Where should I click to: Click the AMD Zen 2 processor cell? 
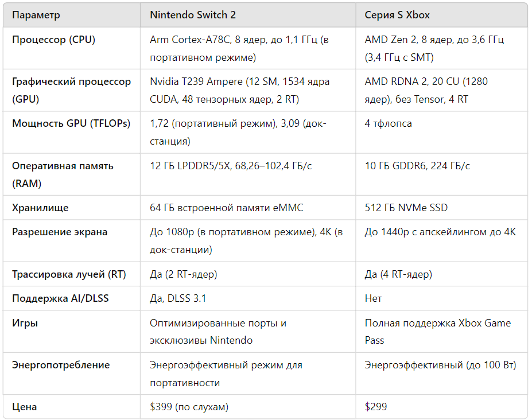(434, 48)
